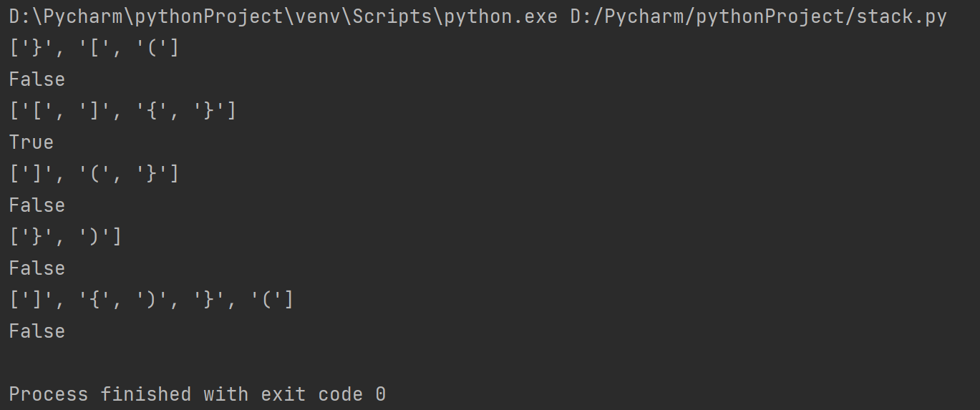The image size is (980, 410).
Task: Select the two-item ['}', ')'] list line
Action: tap(66, 237)
